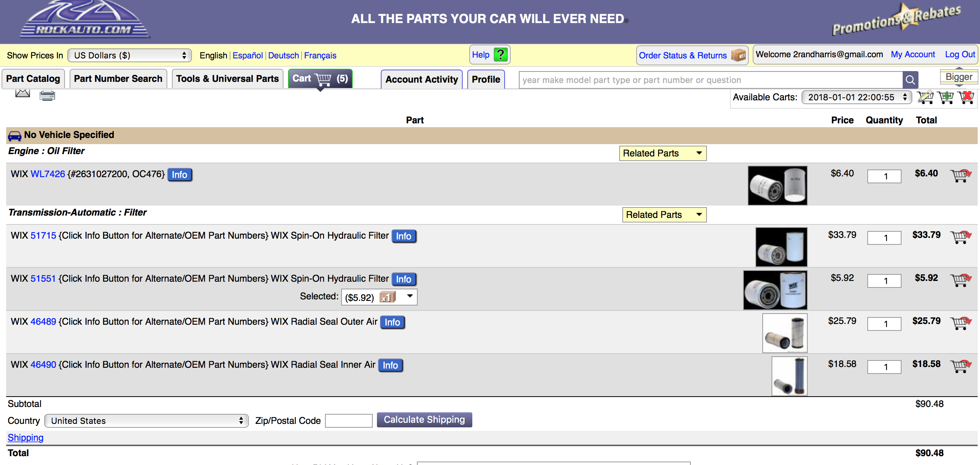Open the Show Prices In currency dropdown
Screen dimensions: 980x465
[130, 55]
